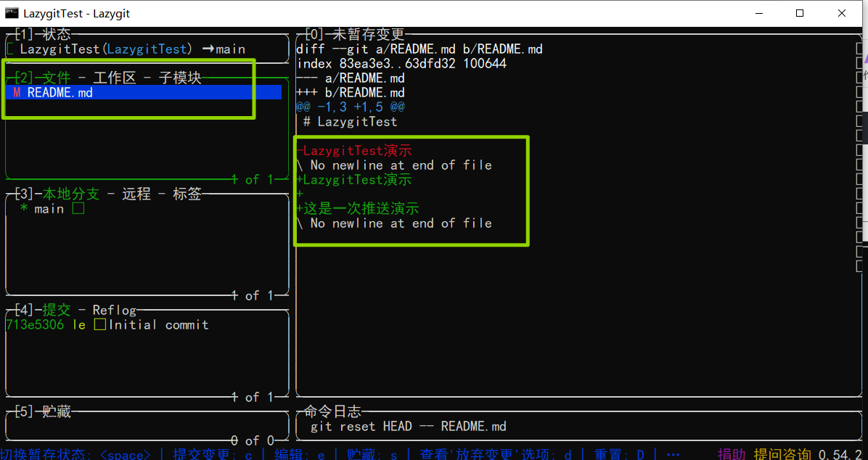Focus the 贮藏 stash panel title
Viewport: 868px width, 460px height.
click(57, 411)
